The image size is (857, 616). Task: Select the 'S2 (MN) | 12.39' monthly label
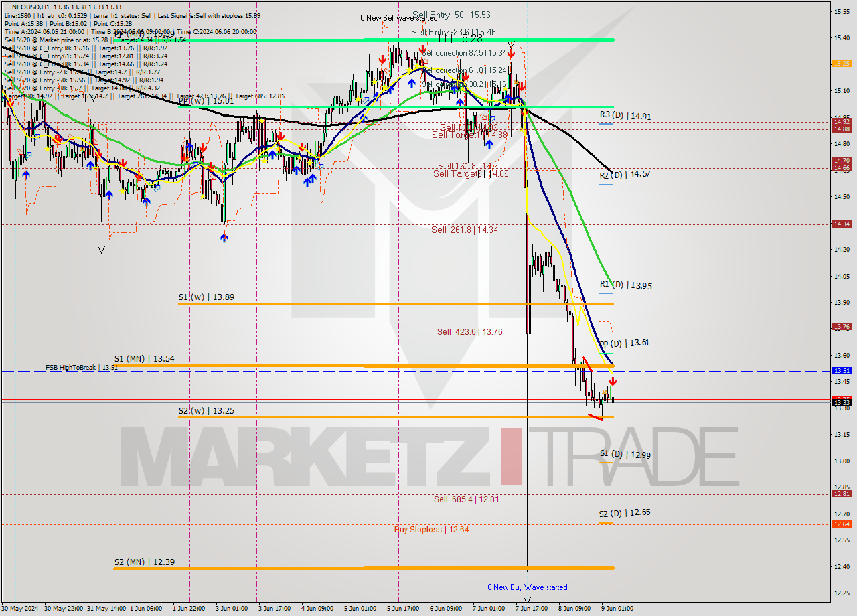tap(144, 562)
